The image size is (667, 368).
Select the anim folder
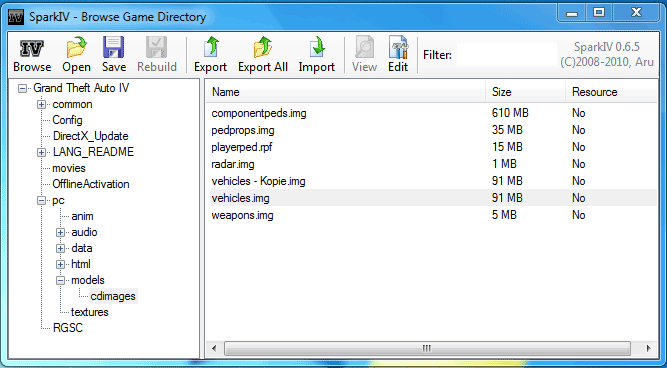tap(82, 216)
